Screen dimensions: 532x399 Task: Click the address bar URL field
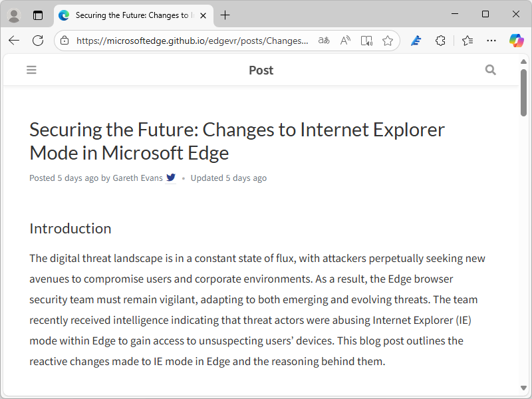tap(192, 41)
